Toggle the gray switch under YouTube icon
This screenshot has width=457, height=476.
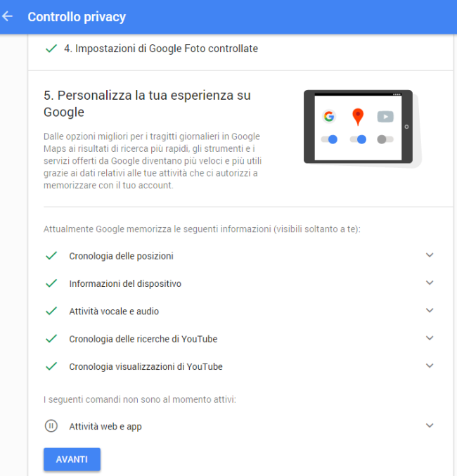pos(385,139)
